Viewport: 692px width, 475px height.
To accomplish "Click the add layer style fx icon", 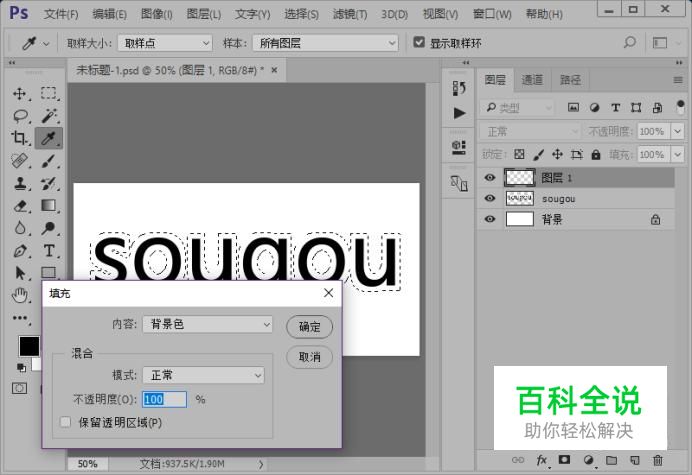I will (x=542, y=460).
